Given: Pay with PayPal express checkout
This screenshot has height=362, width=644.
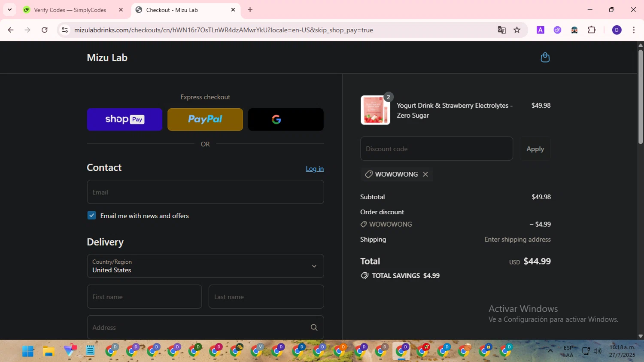Looking at the screenshot, I should [x=205, y=119].
